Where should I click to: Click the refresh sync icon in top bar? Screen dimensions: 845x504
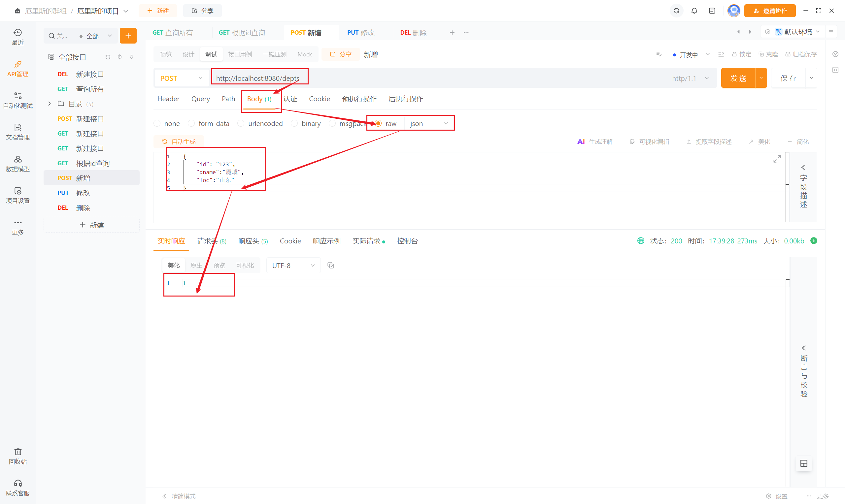pos(676,11)
